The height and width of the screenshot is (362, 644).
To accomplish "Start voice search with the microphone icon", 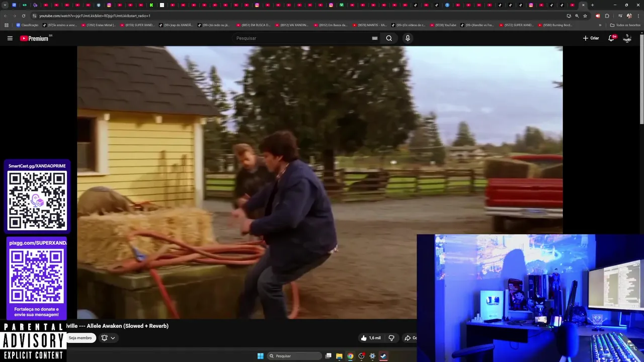I will [x=408, y=38].
